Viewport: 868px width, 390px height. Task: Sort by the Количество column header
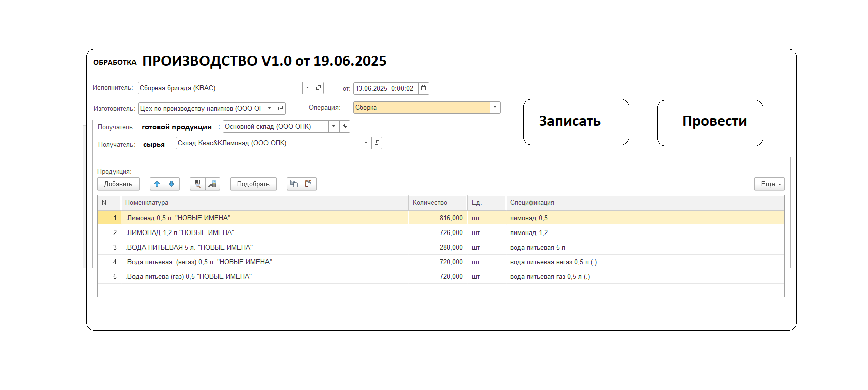point(430,203)
